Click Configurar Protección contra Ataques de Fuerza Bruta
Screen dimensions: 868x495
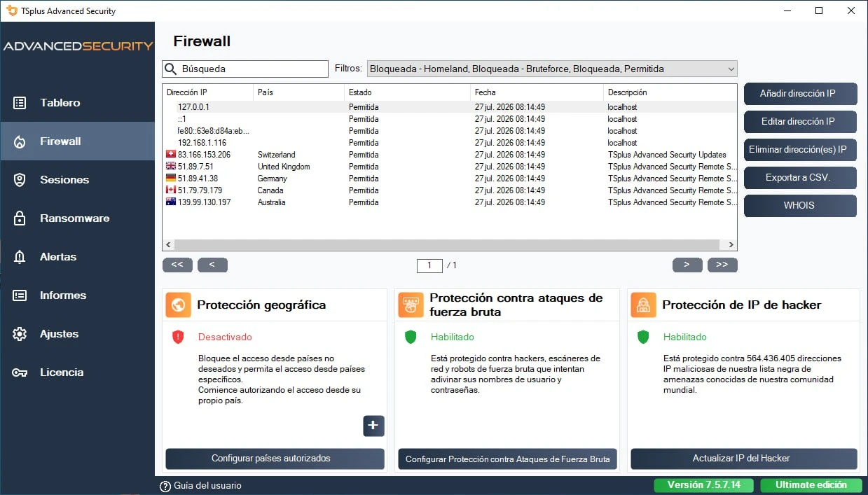coord(507,459)
